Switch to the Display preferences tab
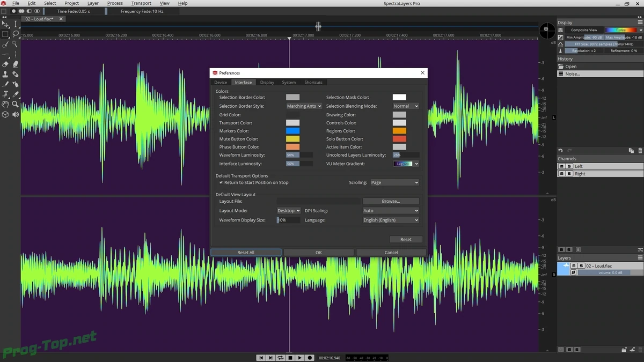The height and width of the screenshot is (362, 644). [267, 83]
